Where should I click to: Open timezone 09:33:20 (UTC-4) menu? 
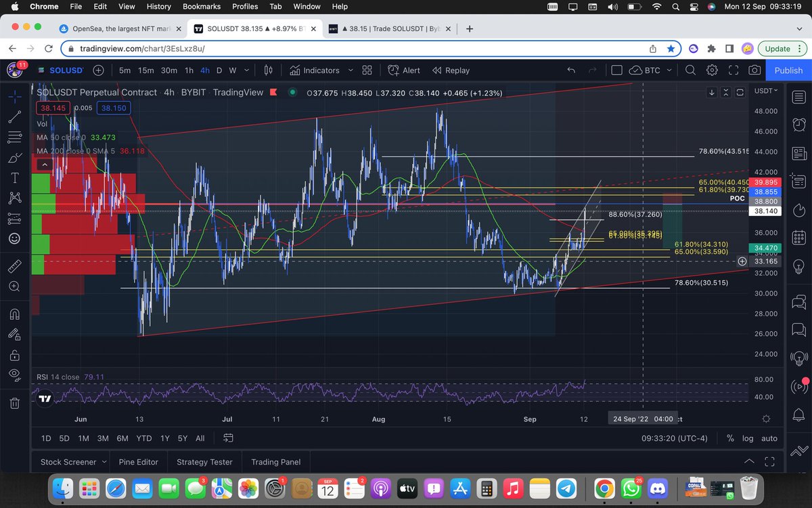[675, 438]
